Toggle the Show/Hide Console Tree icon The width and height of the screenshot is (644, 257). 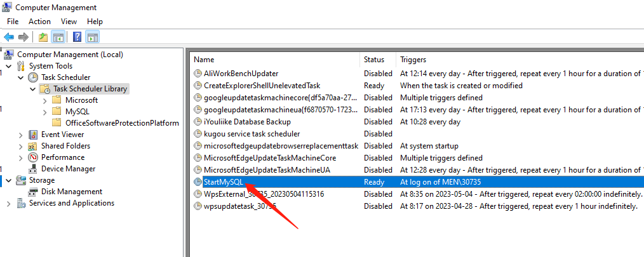[58, 37]
